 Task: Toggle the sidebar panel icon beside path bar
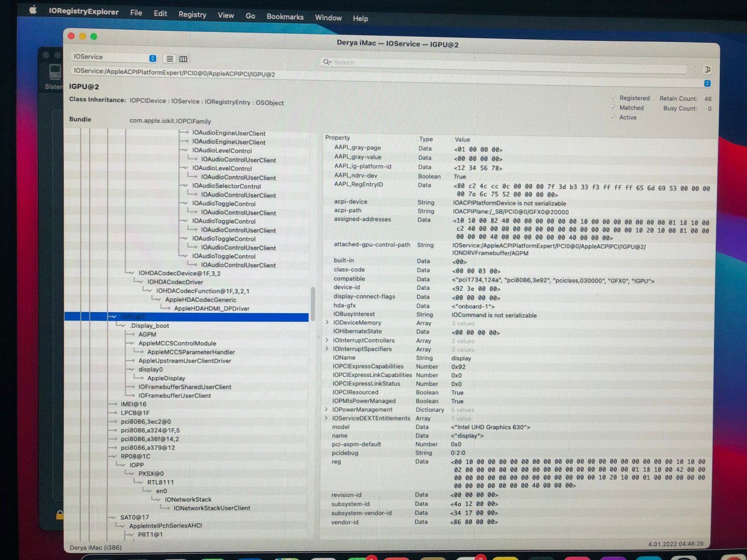707,69
